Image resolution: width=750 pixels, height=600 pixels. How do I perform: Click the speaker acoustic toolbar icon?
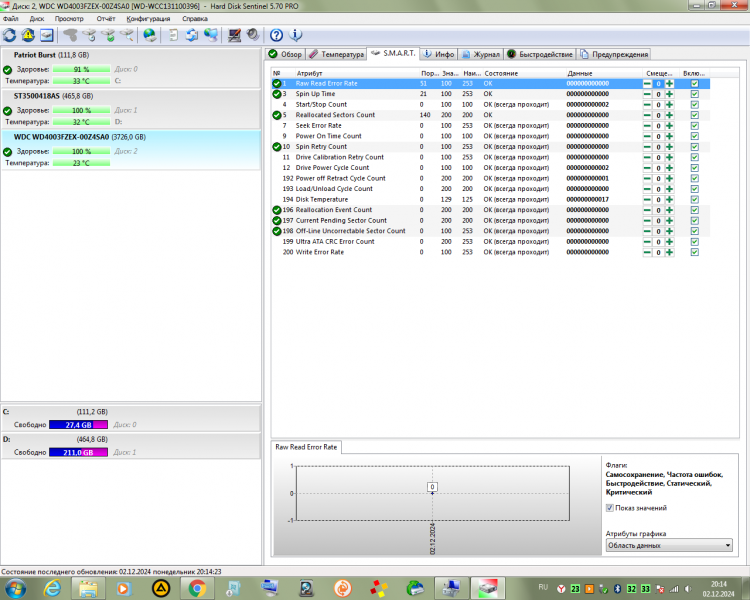pos(253,35)
